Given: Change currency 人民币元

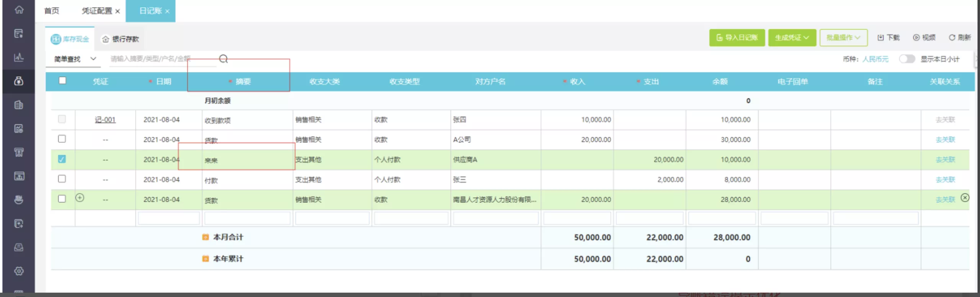Looking at the screenshot, I should (x=875, y=59).
